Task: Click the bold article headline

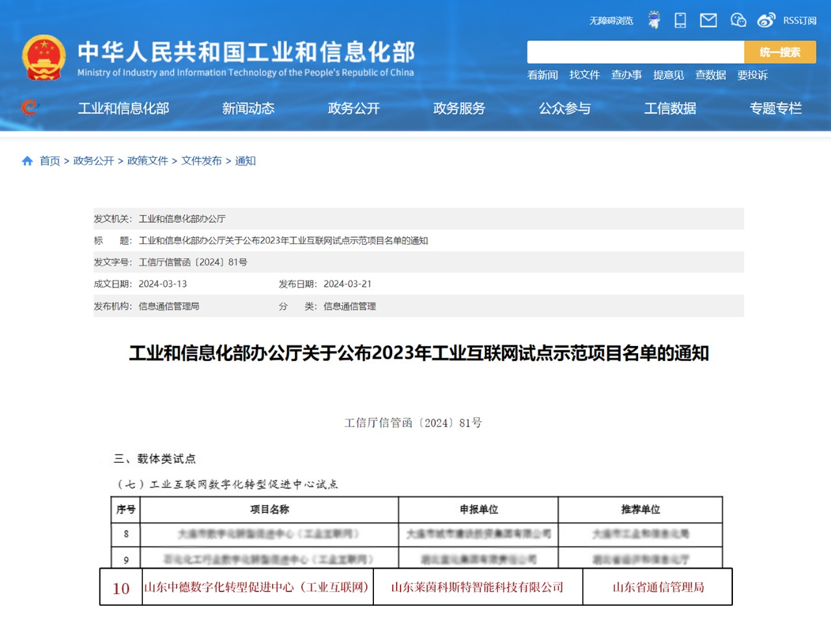Action: [419, 353]
